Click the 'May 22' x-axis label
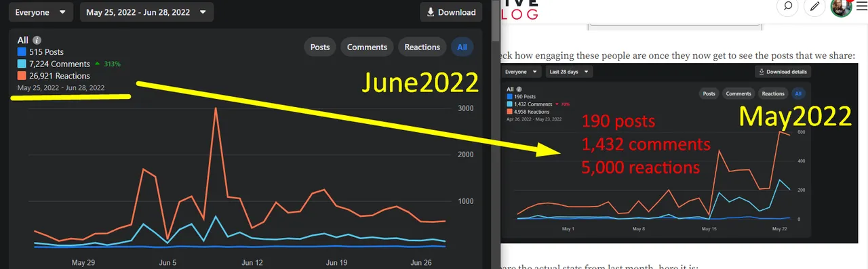This screenshot has height=269, width=868. [779, 229]
